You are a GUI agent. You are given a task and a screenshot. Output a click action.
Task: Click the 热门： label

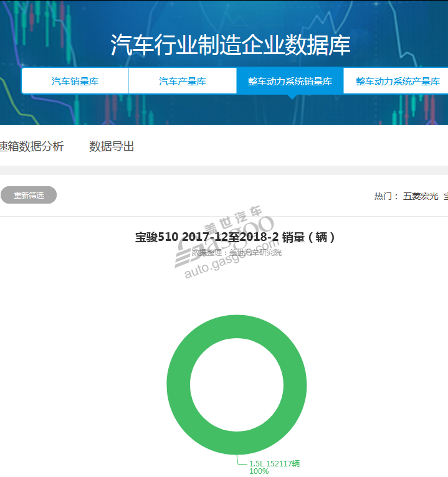386,196
